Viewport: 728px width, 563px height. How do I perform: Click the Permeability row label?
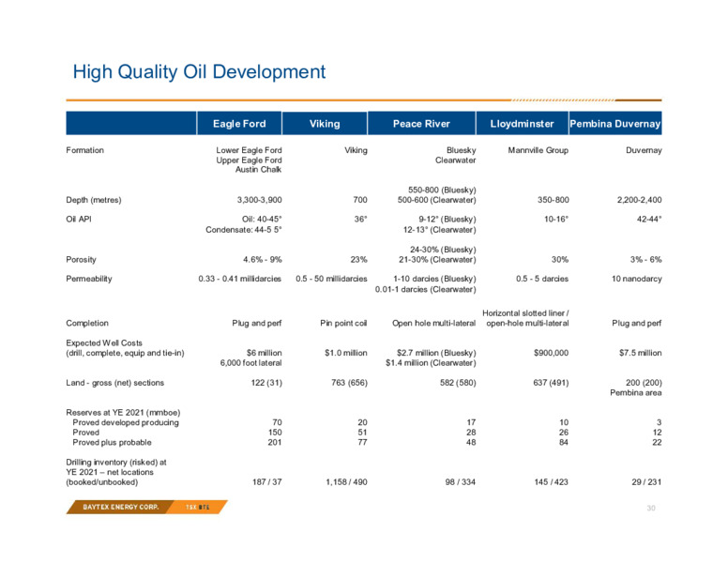click(x=89, y=279)
